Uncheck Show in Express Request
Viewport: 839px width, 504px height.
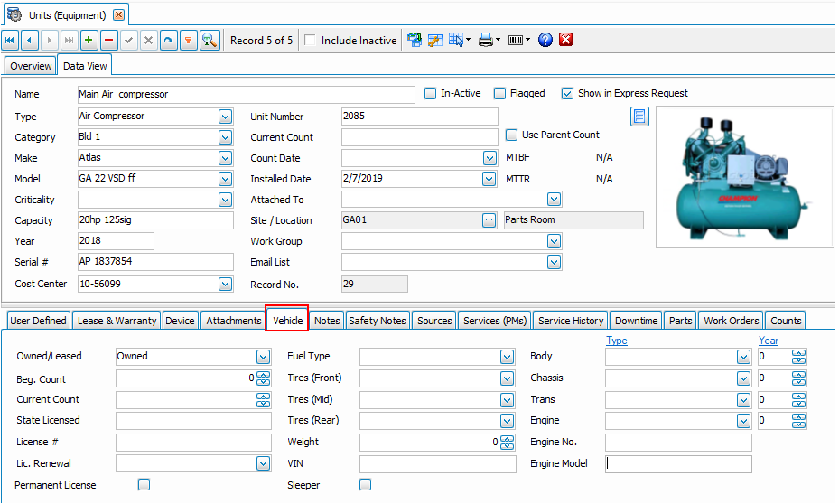pos(567,93)
